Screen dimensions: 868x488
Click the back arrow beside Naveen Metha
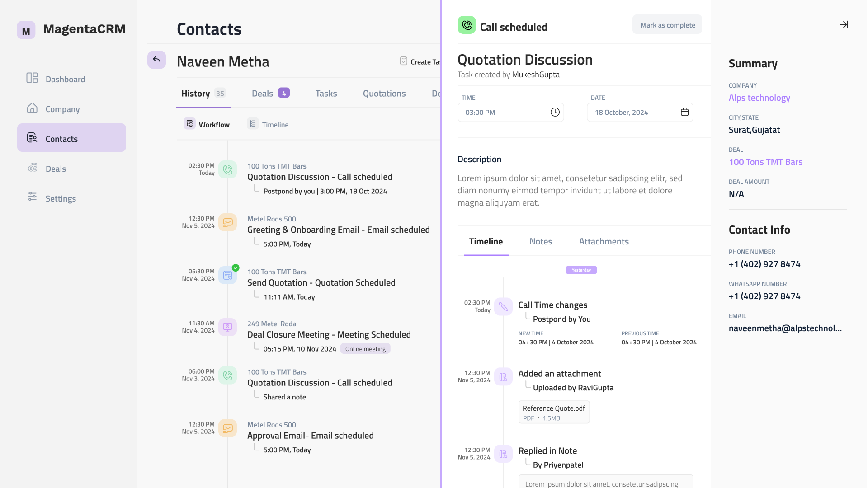[156, 60]
